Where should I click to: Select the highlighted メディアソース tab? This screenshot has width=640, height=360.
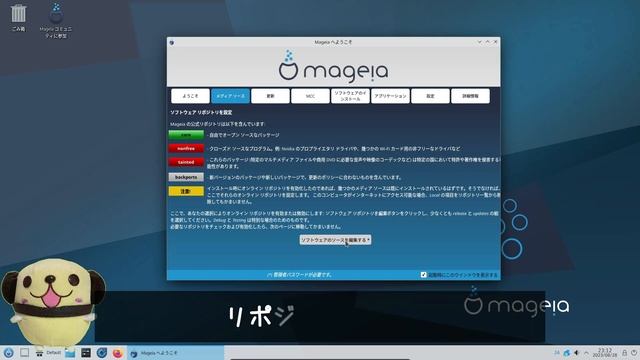pyautogui.click(x=231, y=96)
